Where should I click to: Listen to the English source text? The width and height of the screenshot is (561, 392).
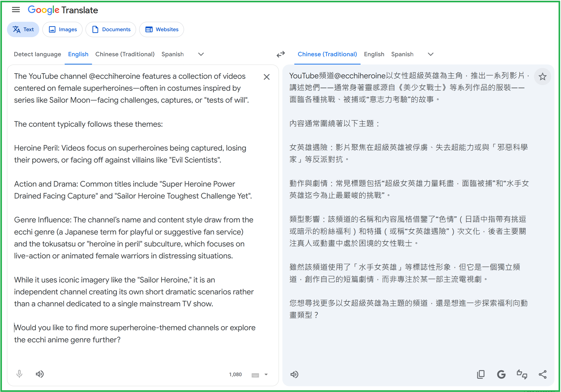coord(40,374)
